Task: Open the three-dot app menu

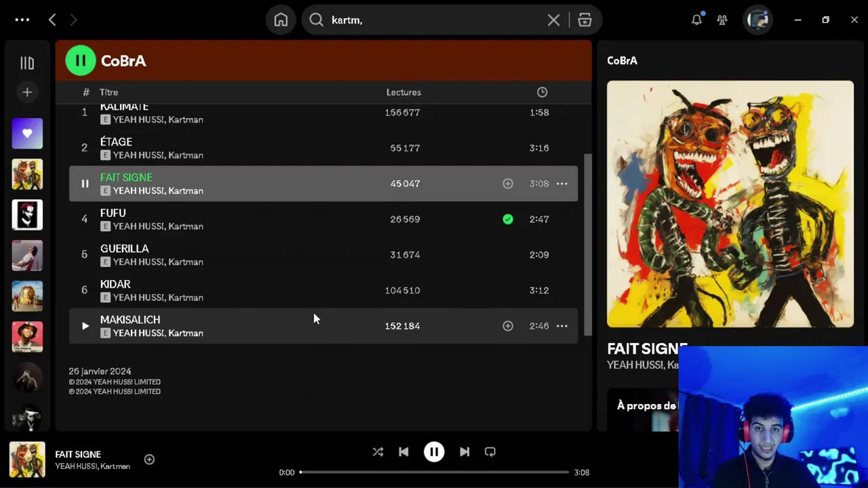Action: tap(22, 20)
